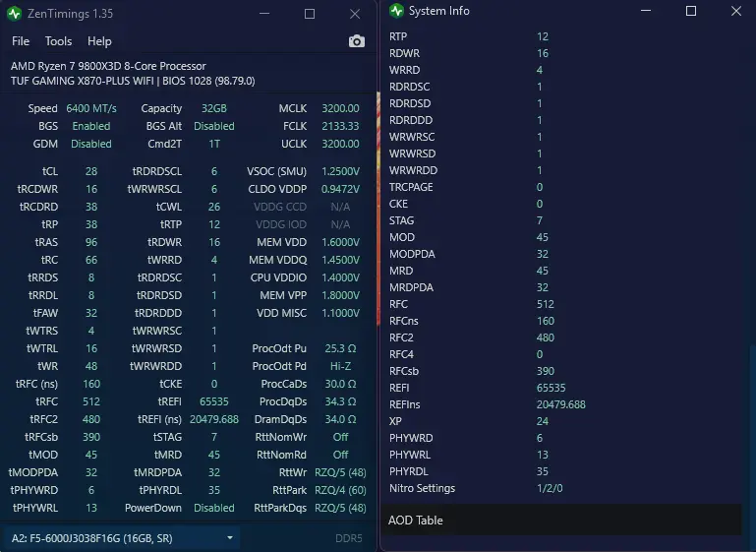Take a screenshot with the camera icon

(x=356, y=41)
